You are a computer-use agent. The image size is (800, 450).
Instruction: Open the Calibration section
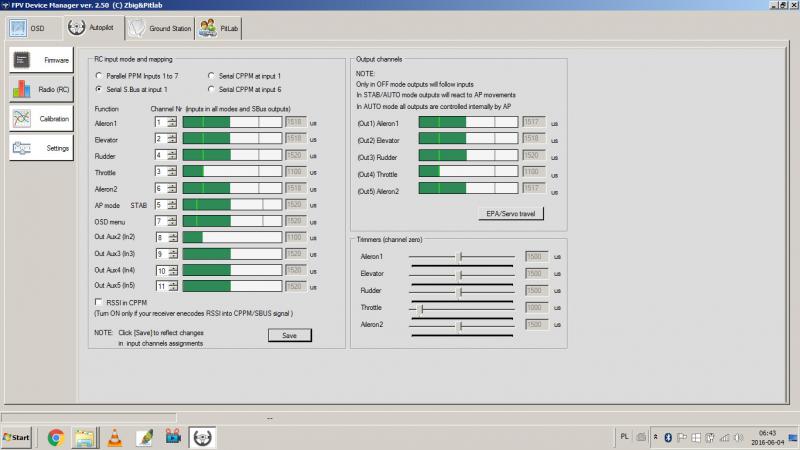coord(41,119)
